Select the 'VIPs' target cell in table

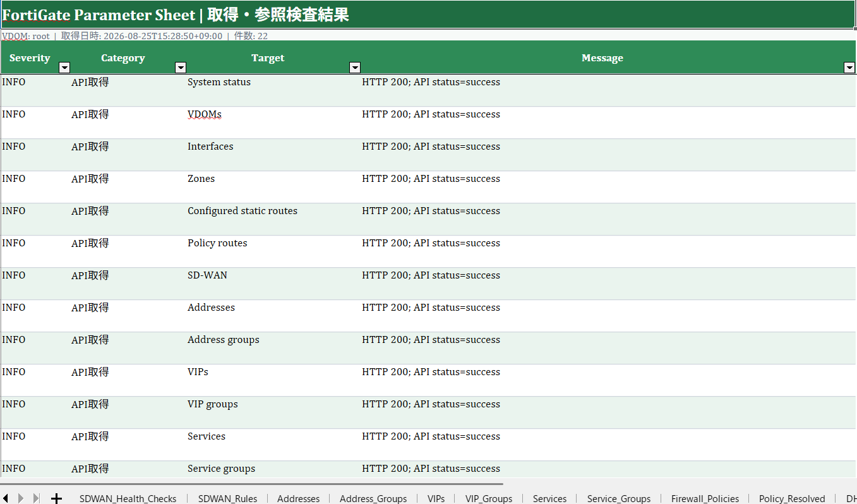tap(273, 380)
